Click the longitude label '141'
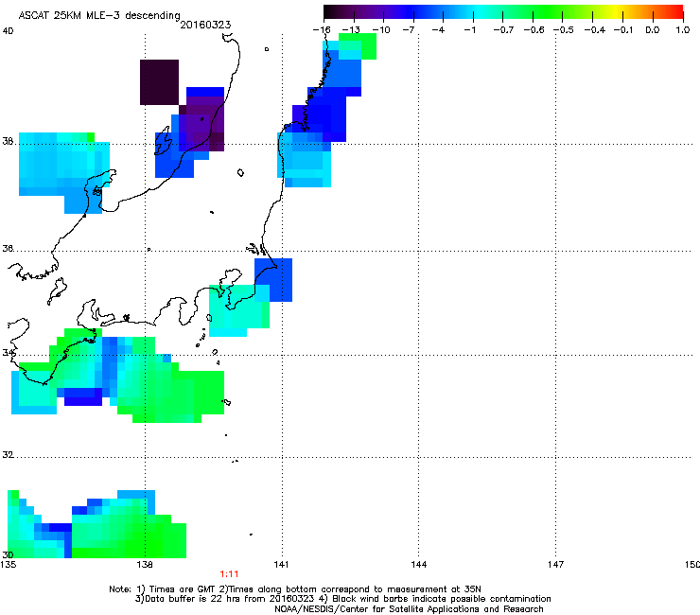Viewport: 700px width, 615px height. tap(281, 565)
